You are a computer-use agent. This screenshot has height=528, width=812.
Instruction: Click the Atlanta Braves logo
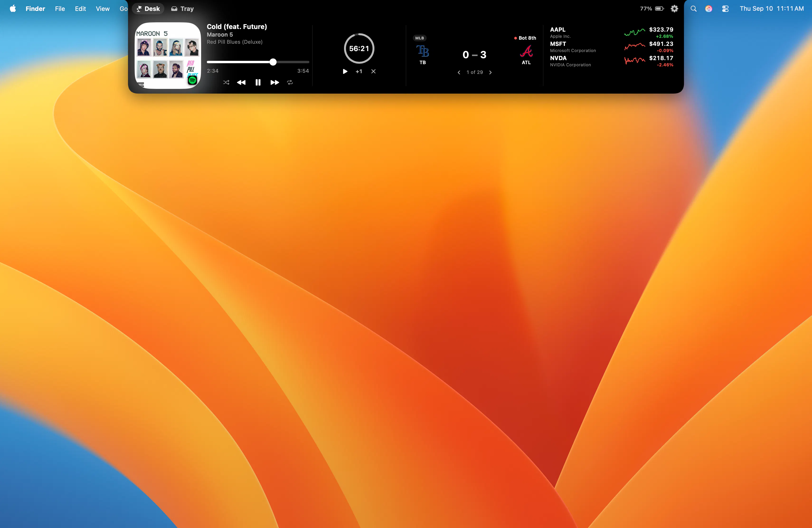coord(526,51)
